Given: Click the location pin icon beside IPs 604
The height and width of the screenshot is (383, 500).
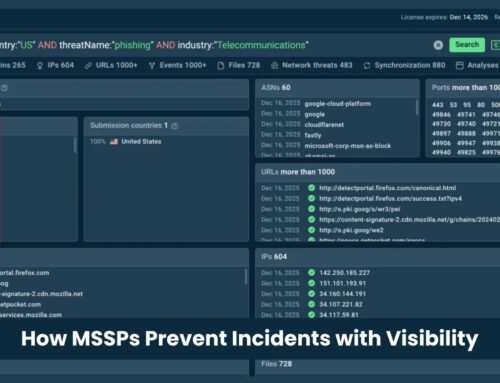Looking at the screenshot, I should (x=40, y=66).
